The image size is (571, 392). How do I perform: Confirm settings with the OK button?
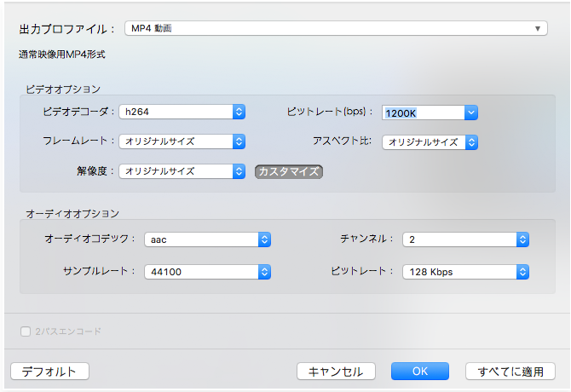[x=419, y=372]
